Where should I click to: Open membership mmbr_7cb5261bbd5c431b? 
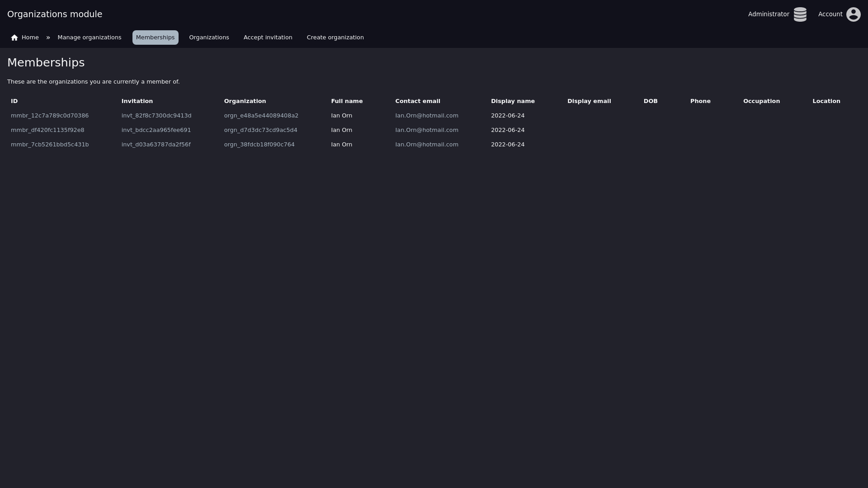coord(50,145)
